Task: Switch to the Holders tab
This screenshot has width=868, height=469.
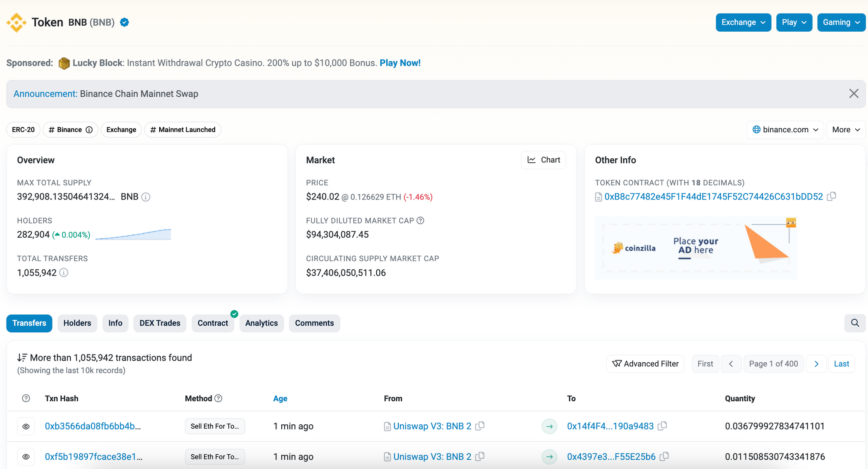Action: click(77, 323)
